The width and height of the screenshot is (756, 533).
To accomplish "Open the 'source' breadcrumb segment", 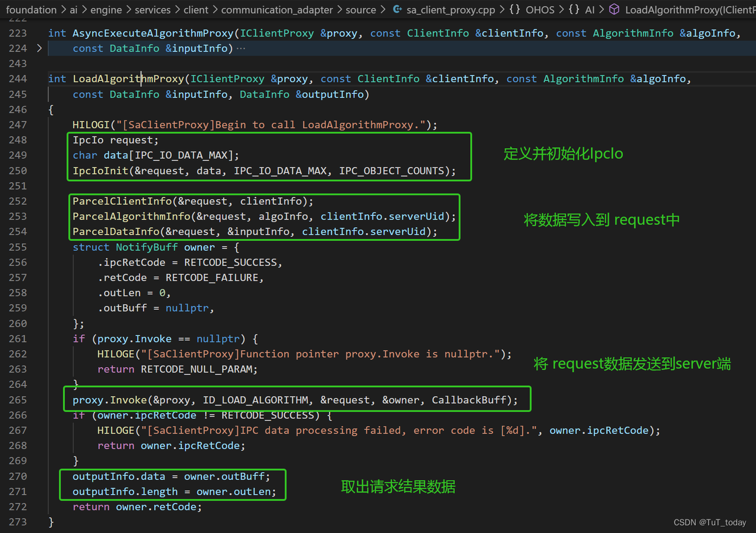I will (361, 9).
